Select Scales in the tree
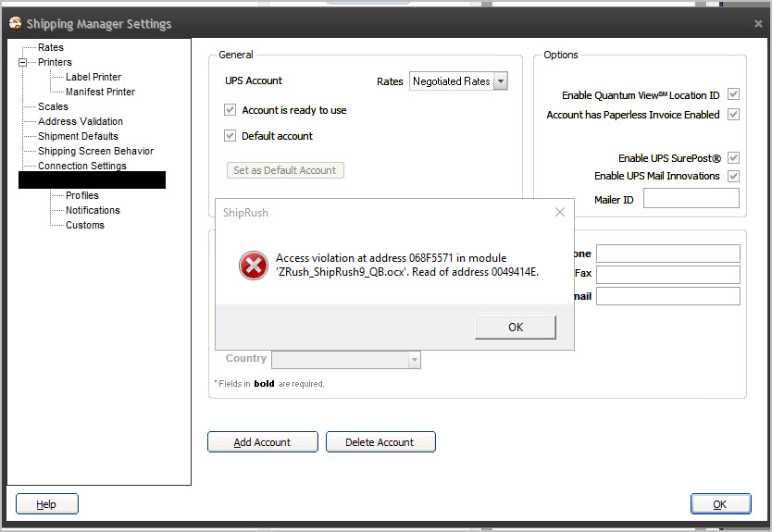 [53, 106]
